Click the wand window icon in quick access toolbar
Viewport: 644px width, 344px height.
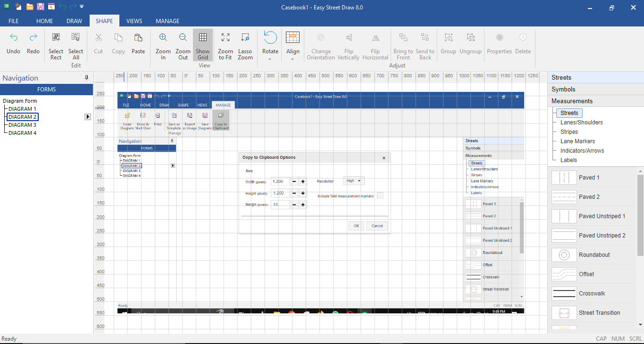point(51,7)
